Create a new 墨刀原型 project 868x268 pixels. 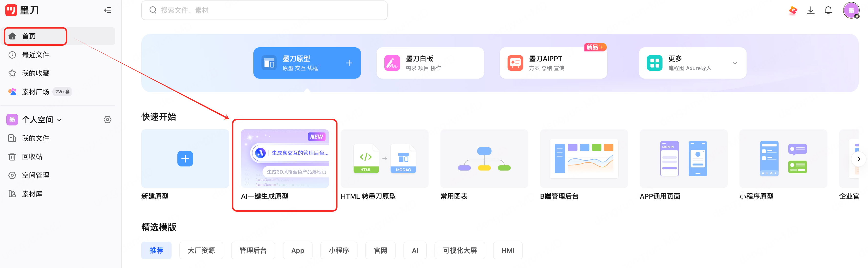click(307, 63)
